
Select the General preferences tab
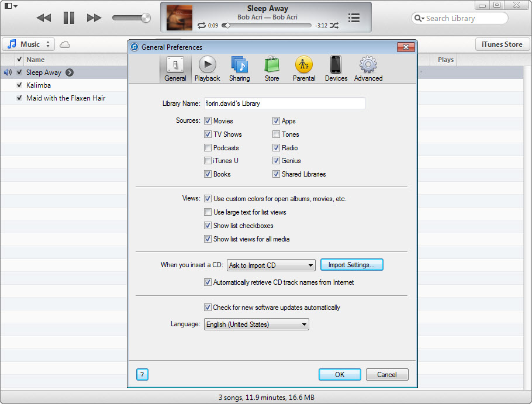pos(175,68)
